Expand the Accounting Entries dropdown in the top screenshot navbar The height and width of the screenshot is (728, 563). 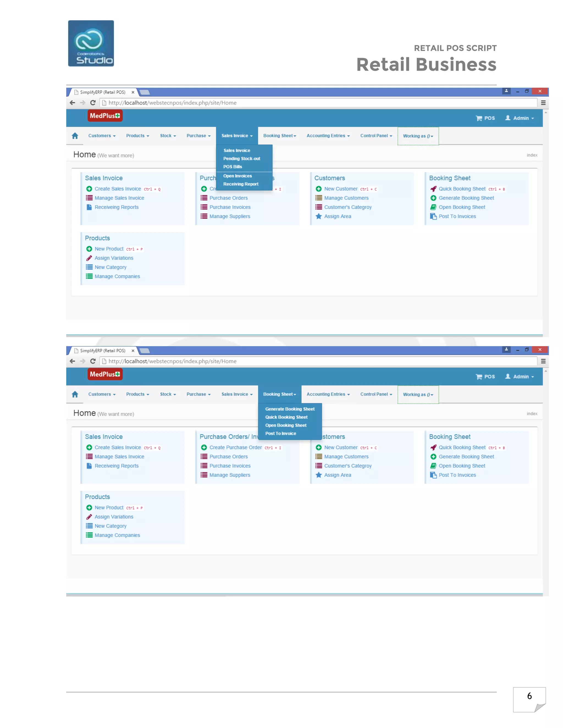328,136
